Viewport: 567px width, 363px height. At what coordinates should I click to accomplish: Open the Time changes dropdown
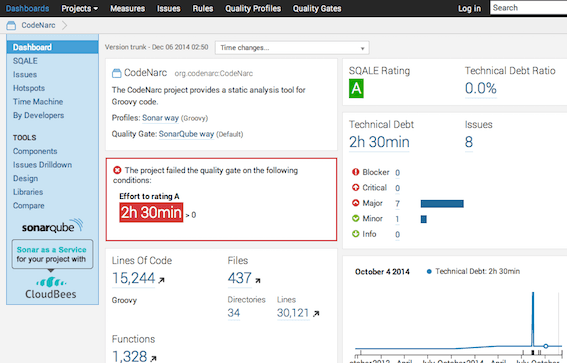[x=292, y=48]
